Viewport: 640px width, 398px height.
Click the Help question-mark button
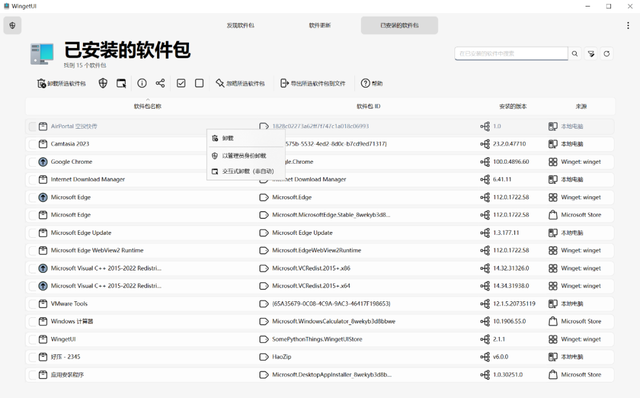pos(372,83)
